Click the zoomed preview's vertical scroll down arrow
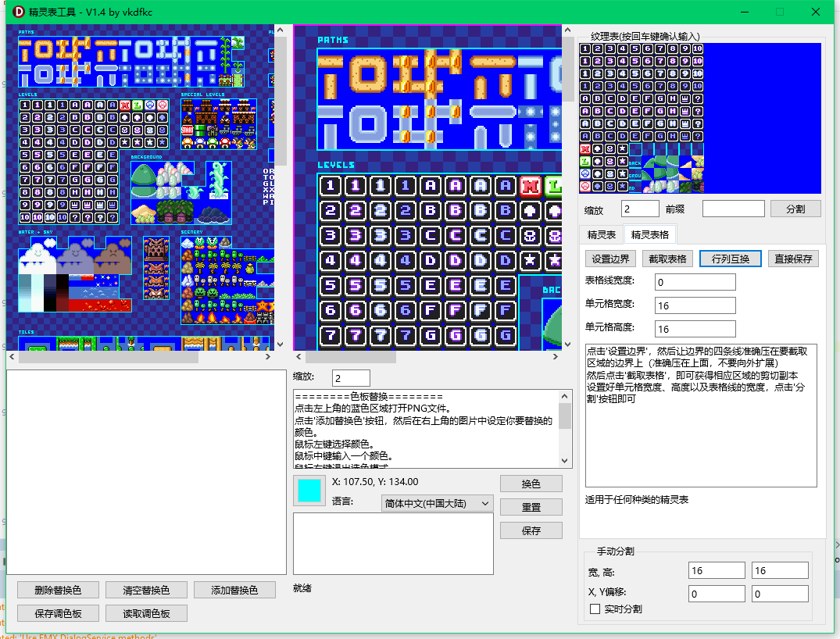 [568, 344]
